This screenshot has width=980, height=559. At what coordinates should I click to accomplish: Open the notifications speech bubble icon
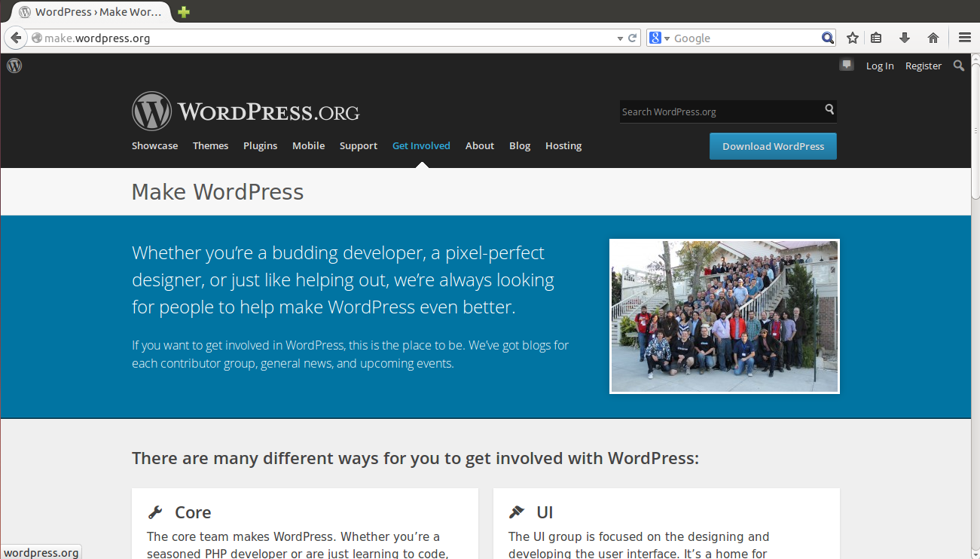[x=847, y=65]
